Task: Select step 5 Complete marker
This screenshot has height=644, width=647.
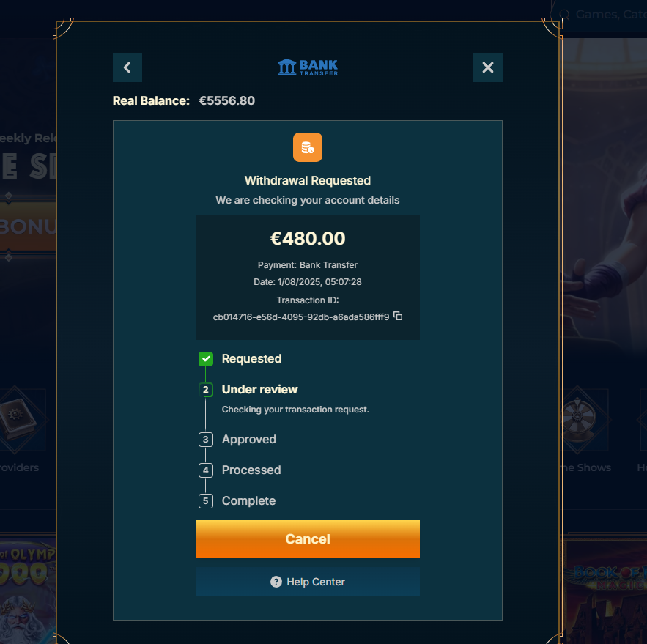Action: pyautogui.click(x=205, y=501)
